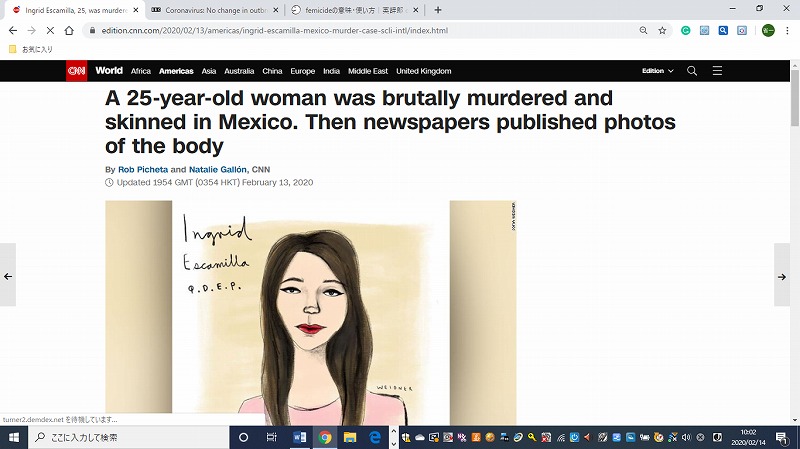
Task: Open the Asia section
Action: click(209, 71)
